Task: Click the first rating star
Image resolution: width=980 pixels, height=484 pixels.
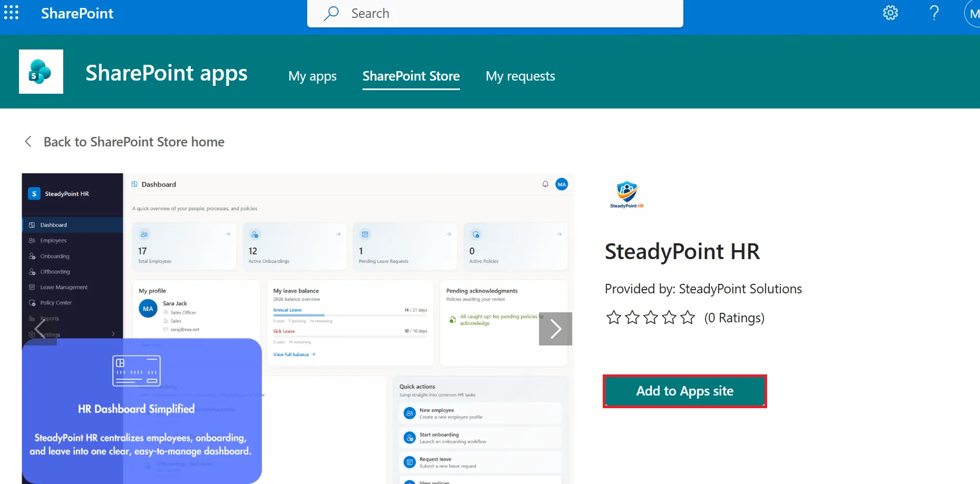Action: click(614, 318)
